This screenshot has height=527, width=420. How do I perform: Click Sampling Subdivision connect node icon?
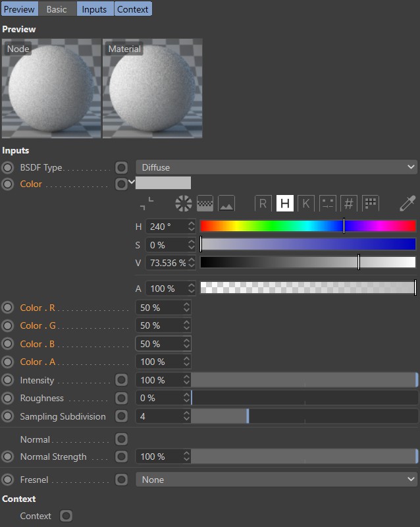(121, 416)
